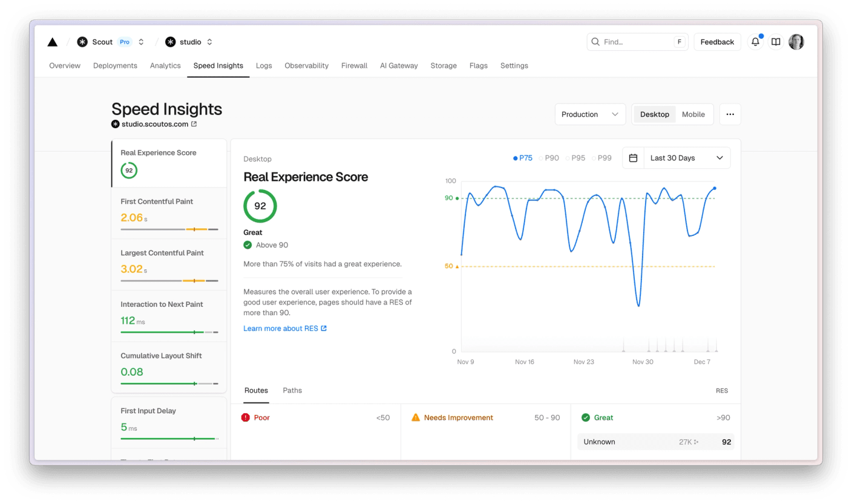This screenshot has width=852, height=504.
Task: Open the Flags tab
Action: point(479,65)
